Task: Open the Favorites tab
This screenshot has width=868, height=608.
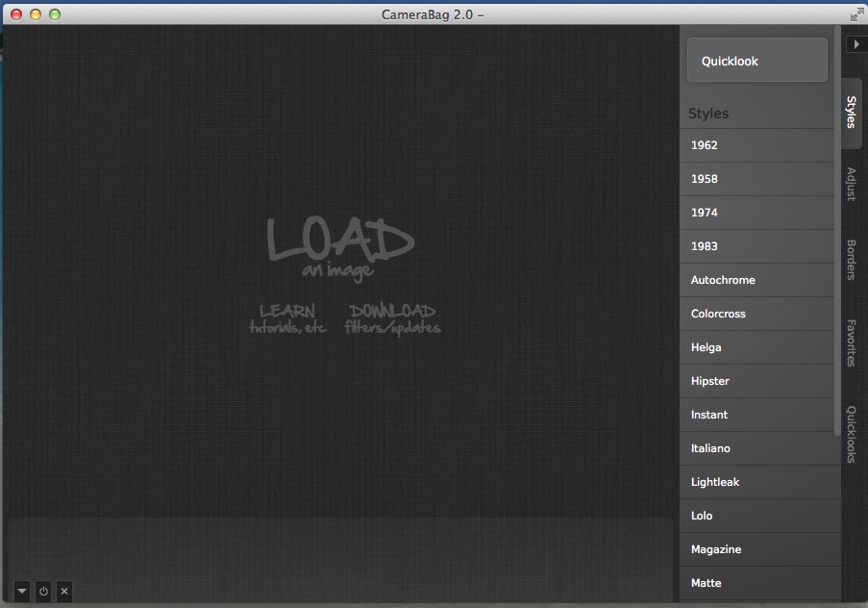Action: (x=852, y=342)
